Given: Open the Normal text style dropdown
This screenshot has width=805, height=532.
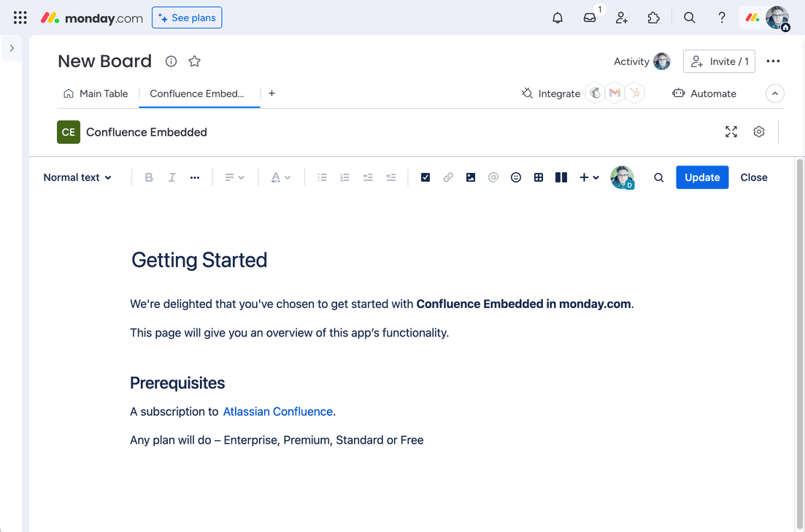Looking at the screenshot, I should click(x=77, y=177).
